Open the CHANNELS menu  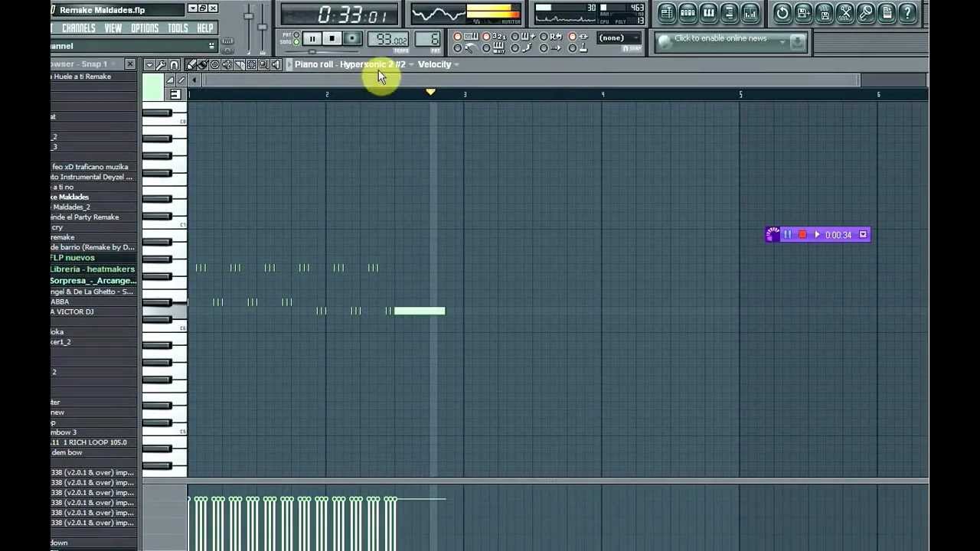click(79, 28)
